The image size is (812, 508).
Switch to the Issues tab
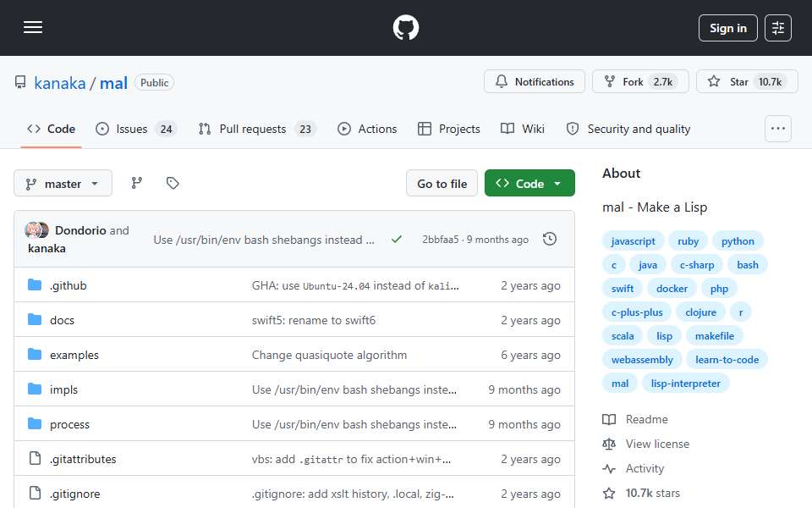pos(136,129)
